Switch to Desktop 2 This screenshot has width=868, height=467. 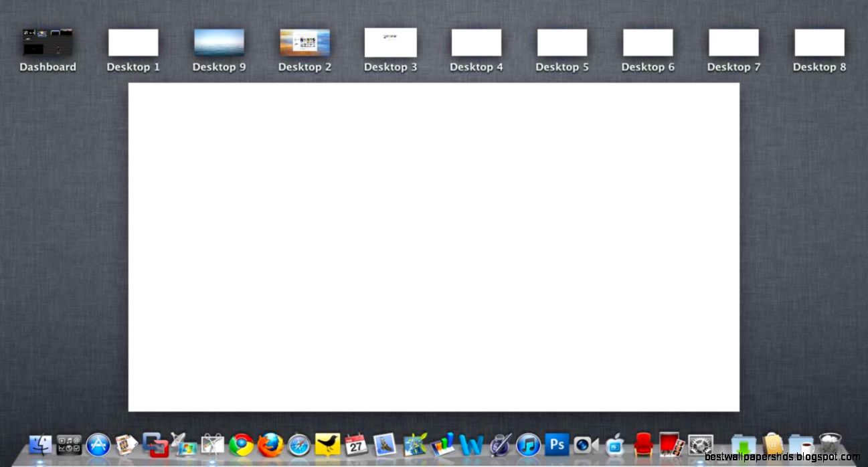(305, 41)
